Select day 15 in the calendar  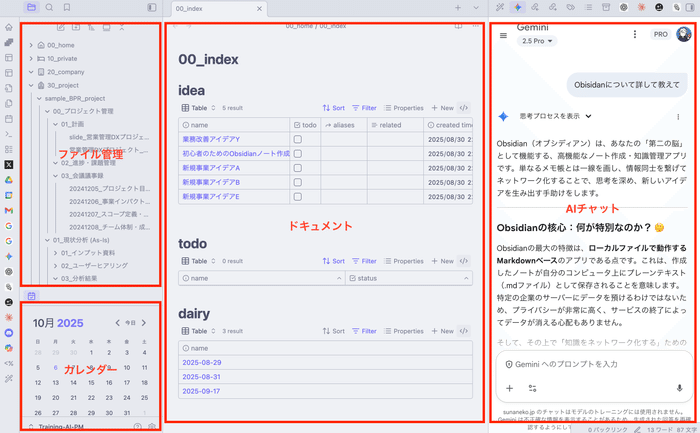pos(91,383)
